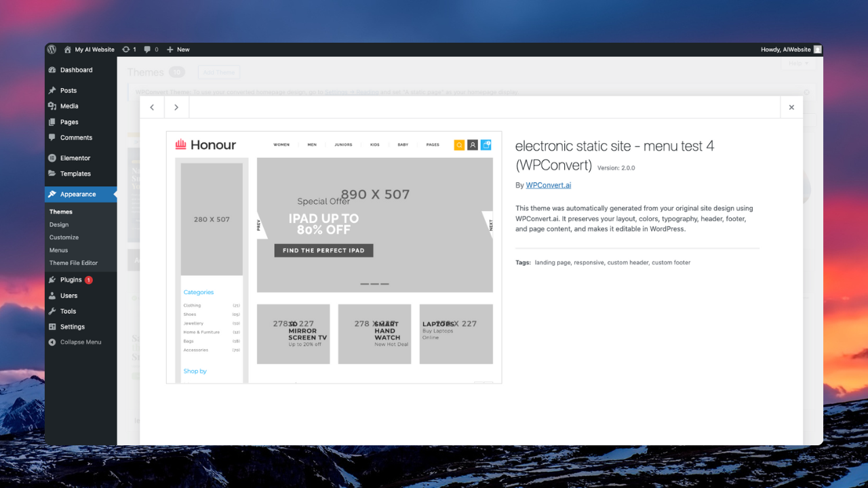Open Menus submenu item
868x488 pixels.
point(59,250)
